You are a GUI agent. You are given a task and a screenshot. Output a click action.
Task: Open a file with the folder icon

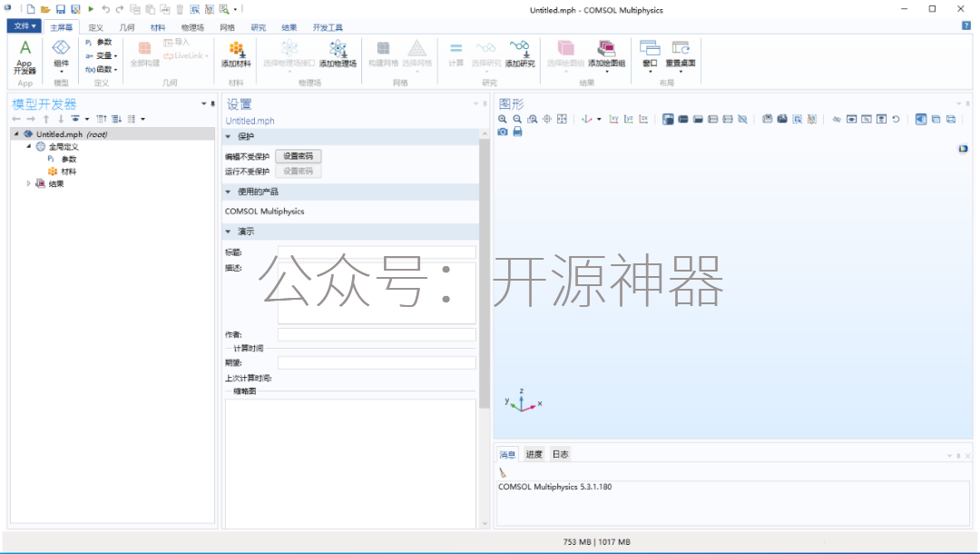click(45, 9)
